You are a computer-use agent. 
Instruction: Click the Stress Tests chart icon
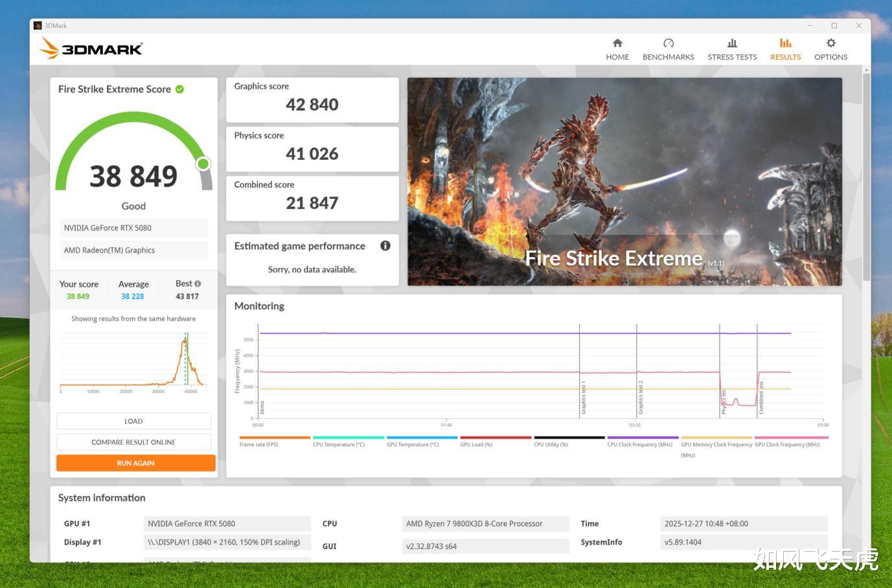tap(732, 43)
